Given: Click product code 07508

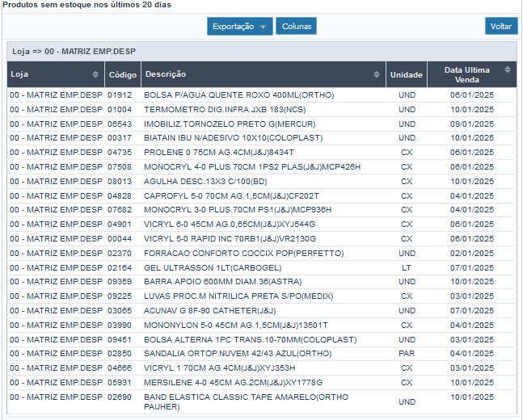Looking at the screenshot, I should coord(120,167).
